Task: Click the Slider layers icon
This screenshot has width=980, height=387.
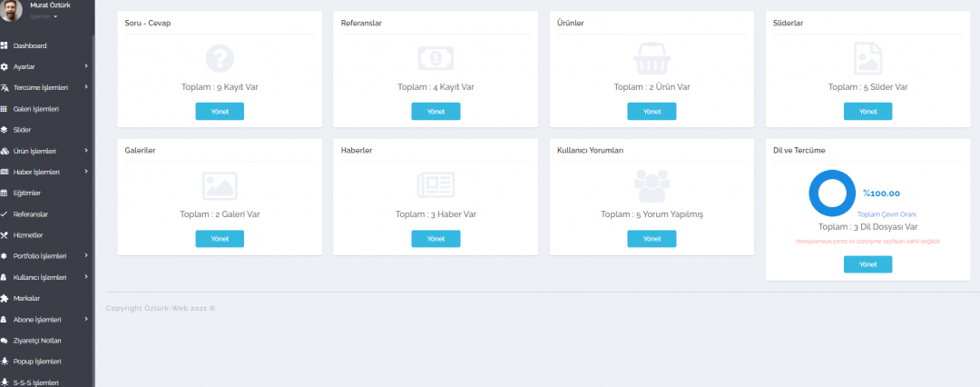Action: coord(4,130)
